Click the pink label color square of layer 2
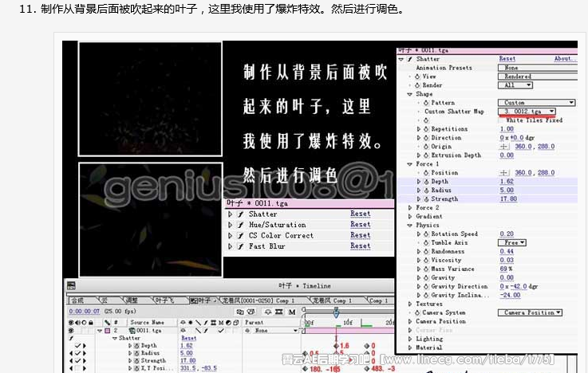 (x=108, y=331)
